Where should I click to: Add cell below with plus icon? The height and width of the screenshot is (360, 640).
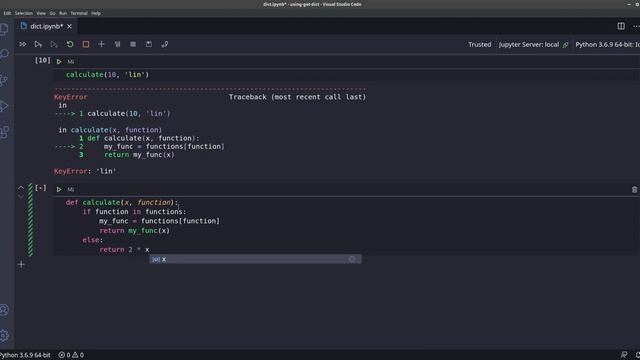(21, 264)
